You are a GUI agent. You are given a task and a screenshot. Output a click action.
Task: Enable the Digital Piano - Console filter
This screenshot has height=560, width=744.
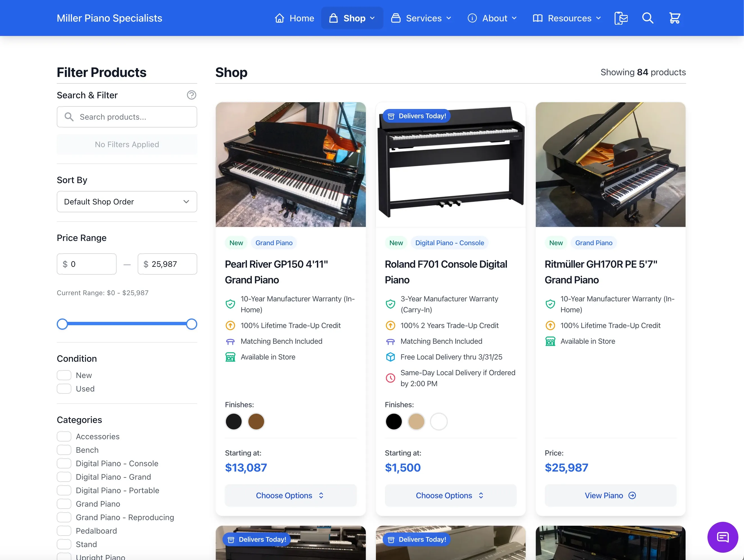[x=64, y=463]
